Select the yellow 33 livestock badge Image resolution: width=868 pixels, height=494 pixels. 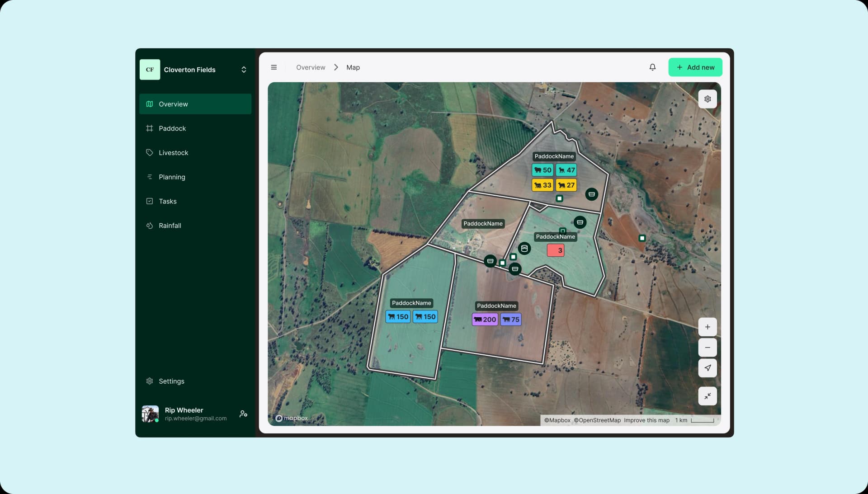tap(542, 185)
